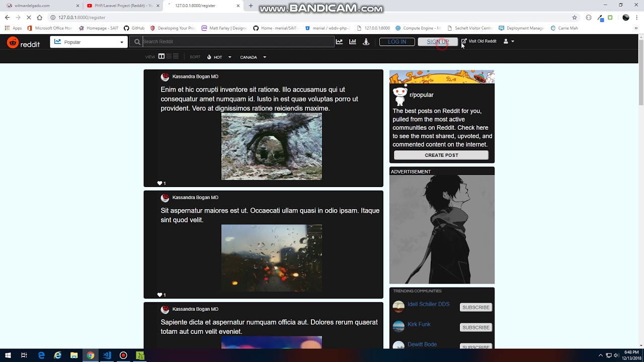Open the HOT sort dropdown

tap(219, 57)
